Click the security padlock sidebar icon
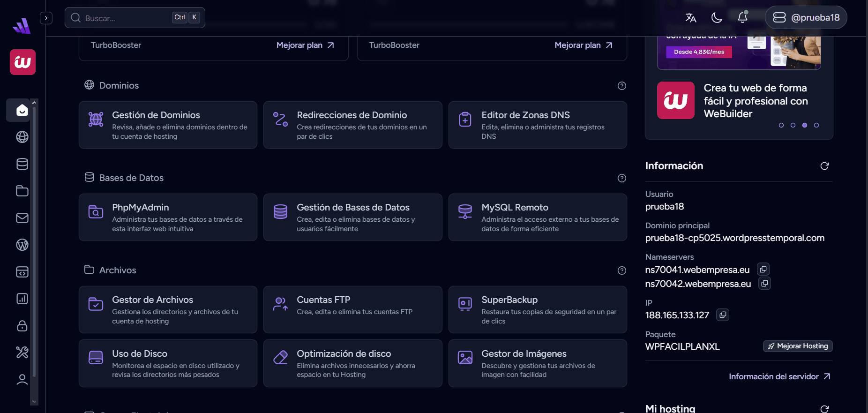868x413 pixels. [x=22, y=326]
